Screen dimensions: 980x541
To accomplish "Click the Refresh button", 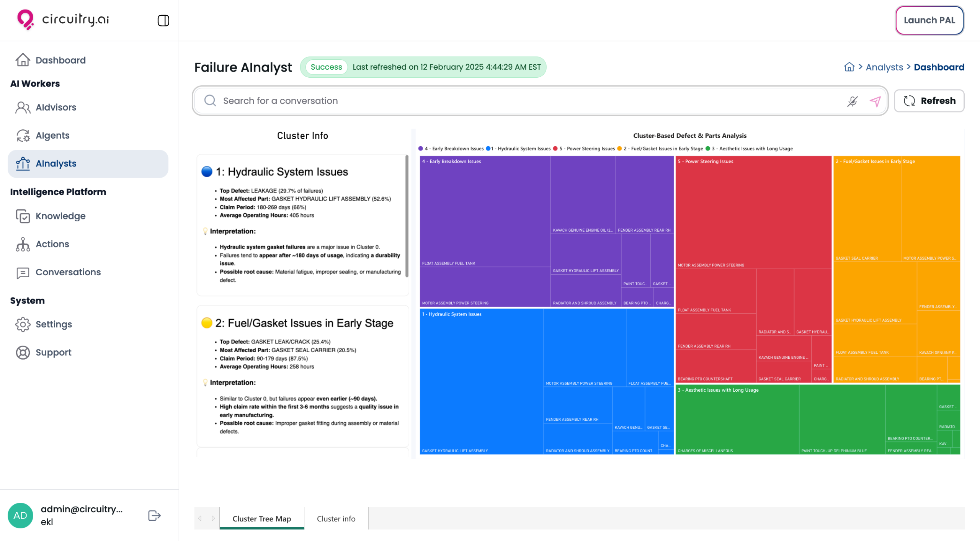I will [929, 101].
